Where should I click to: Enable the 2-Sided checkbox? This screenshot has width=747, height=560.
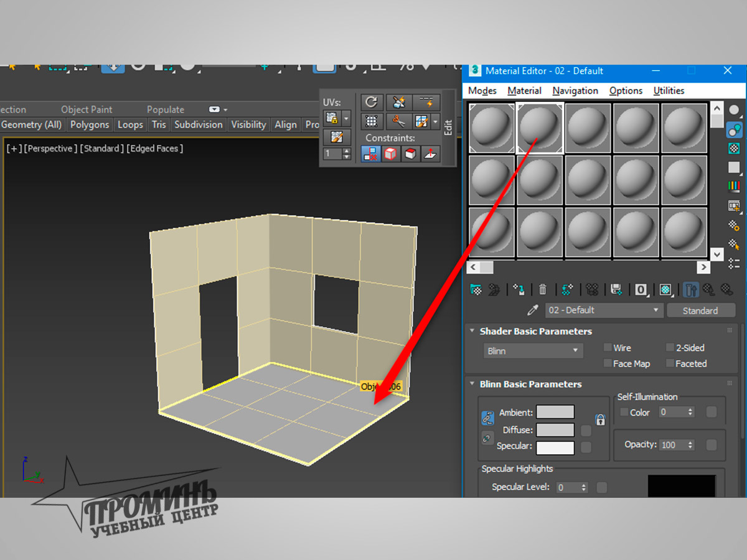671,348
